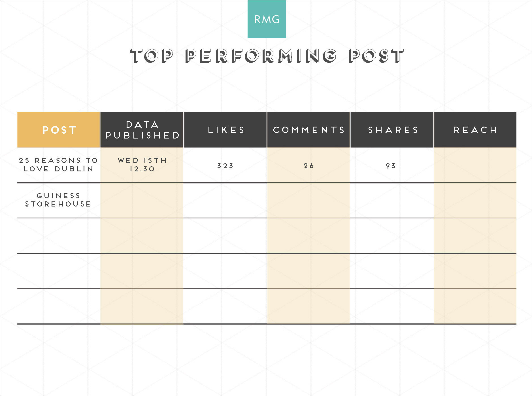Click empty Reach cell for Dublin post
532x396 pixels.
pyautogui.click(x=475, y=165)
